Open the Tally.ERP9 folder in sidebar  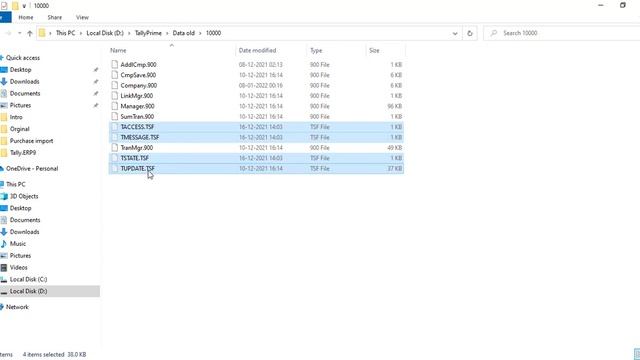click(x=23, y=153)
